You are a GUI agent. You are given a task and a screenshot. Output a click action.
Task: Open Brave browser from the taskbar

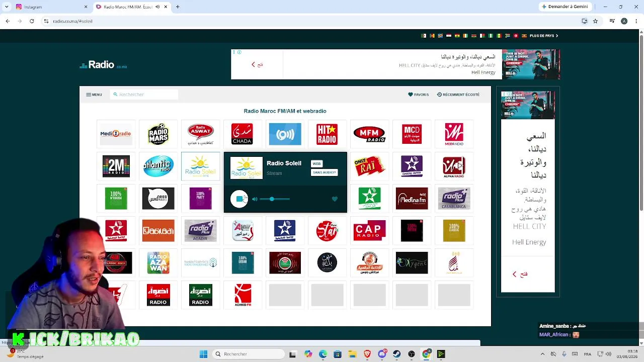pos(367,354)
